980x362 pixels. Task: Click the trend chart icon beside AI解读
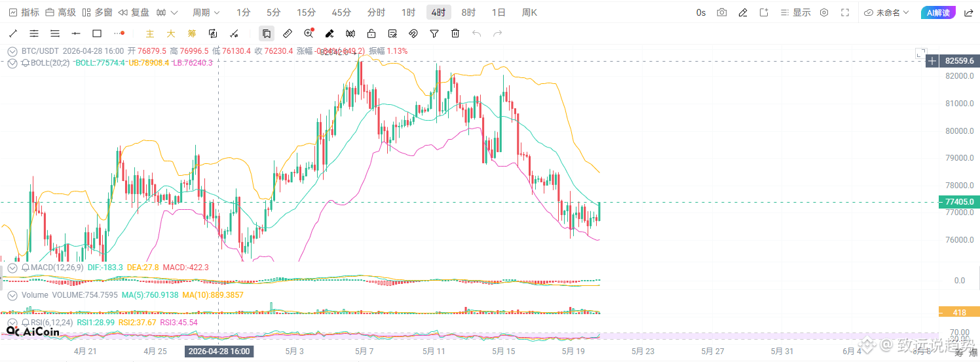click(968, 12)
